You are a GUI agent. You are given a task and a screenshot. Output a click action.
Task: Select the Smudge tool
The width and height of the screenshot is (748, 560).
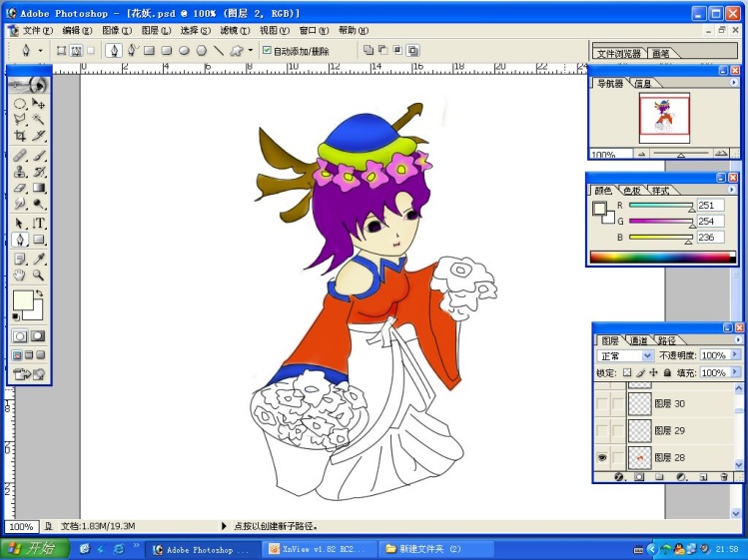coord(20,205)
